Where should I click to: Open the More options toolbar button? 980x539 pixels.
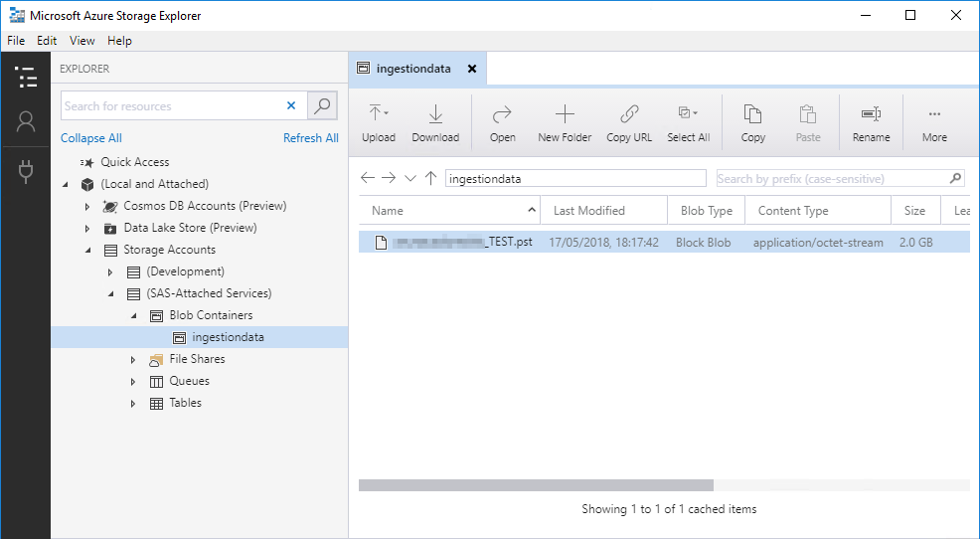[x=934, y=123]
